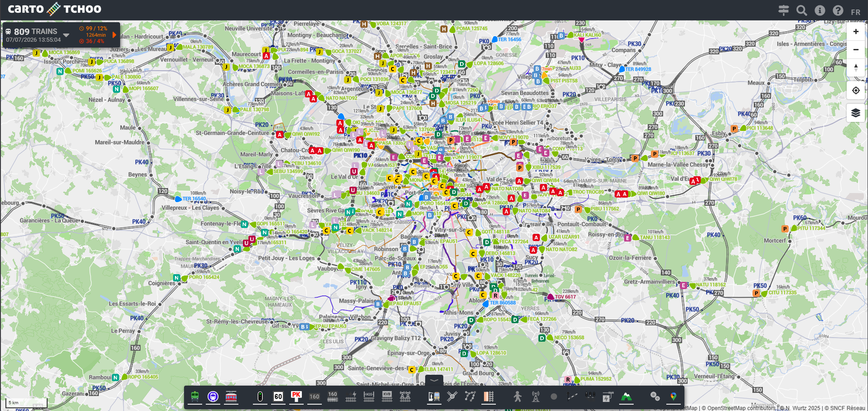The image size is (868, 411).
Task: Toggle the orange track layer
Action: click(489, 396)
